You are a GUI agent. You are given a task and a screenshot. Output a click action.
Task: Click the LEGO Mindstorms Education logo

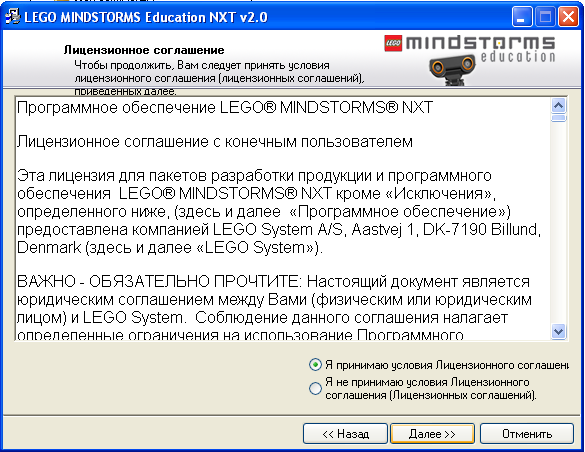coord(470,48)
